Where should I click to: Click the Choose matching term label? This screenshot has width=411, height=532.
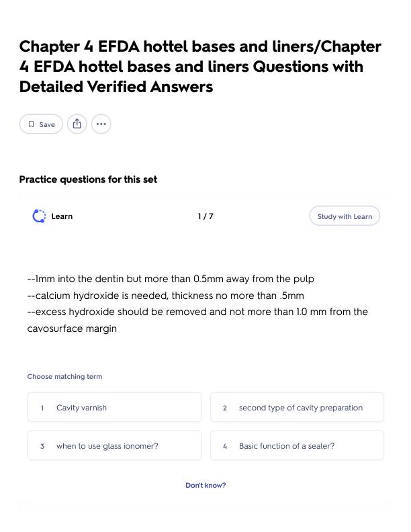(64, 376)
